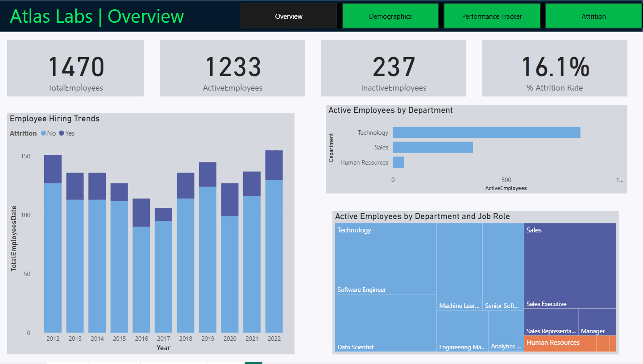Click the 'Technology' axis label in bar chart
643x364 pixels.
pyautogui.click(x=373, y=132)
